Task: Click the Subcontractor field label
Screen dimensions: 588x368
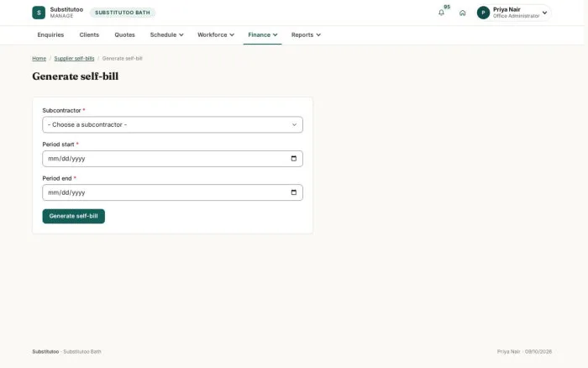Action: point(61,110)
